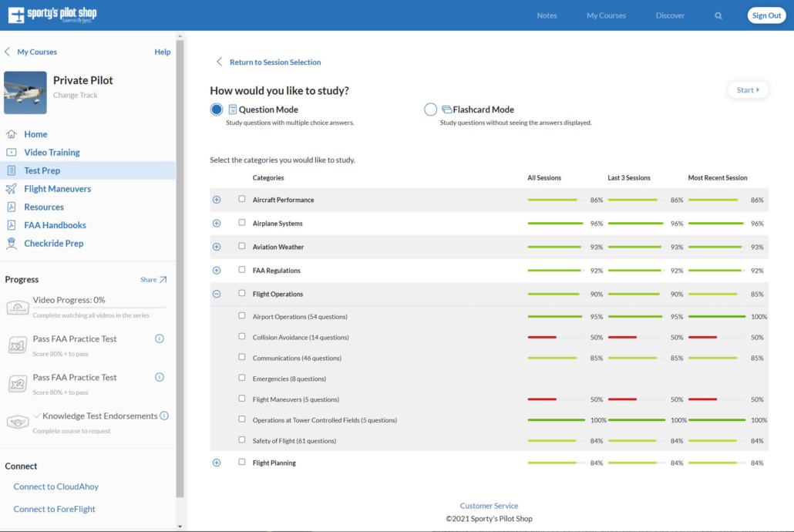Click the Flight Maneuvers airplane icon
The height and width of the screenshot is (532, 794).
coord(12,189)
